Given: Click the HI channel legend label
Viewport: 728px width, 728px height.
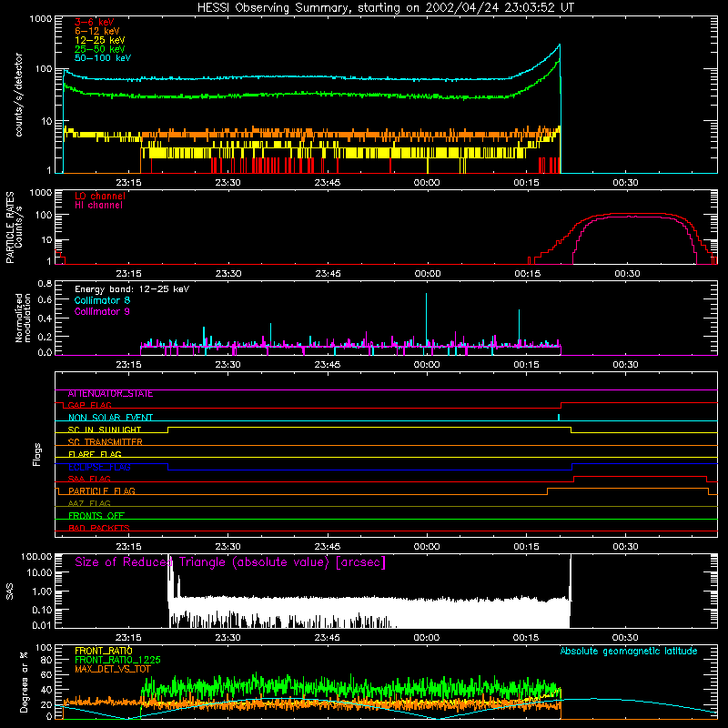Looking at the screenshot, I should point(98,206).
